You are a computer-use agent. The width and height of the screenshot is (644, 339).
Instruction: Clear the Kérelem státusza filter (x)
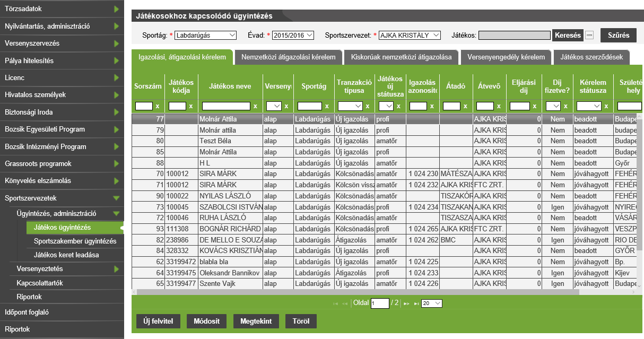click(x=606, y=106)
